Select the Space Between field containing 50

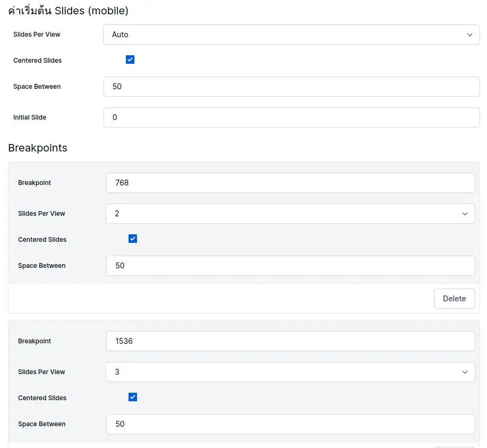tap(291, 86)
